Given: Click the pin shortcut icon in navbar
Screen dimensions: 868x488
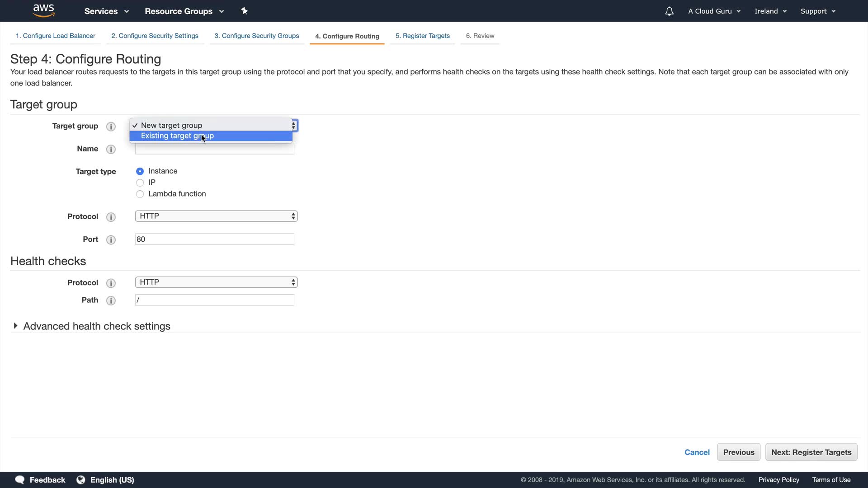Looking at the screenshot, I should tap(245, 11).
